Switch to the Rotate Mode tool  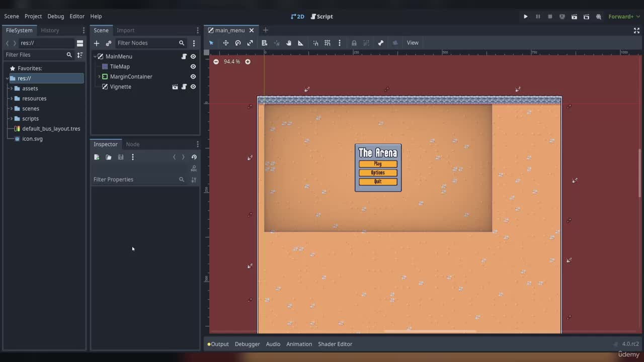click(x=238, y=43)
